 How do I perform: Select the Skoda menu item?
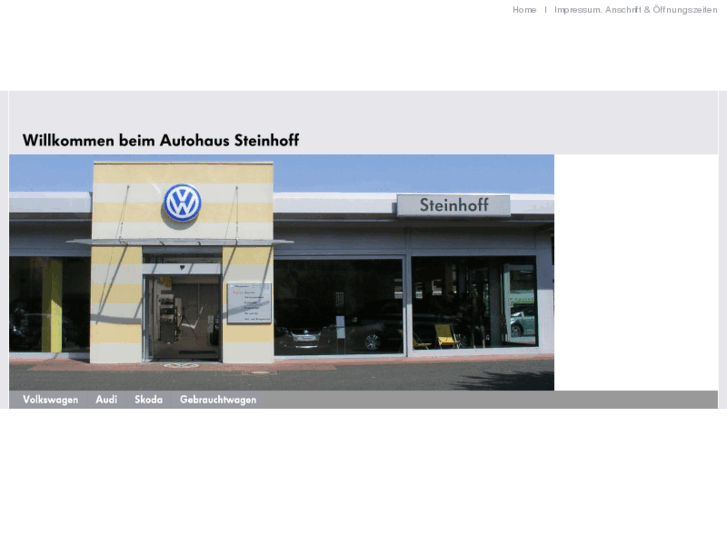pyautogui.click(x=148, y=399)
